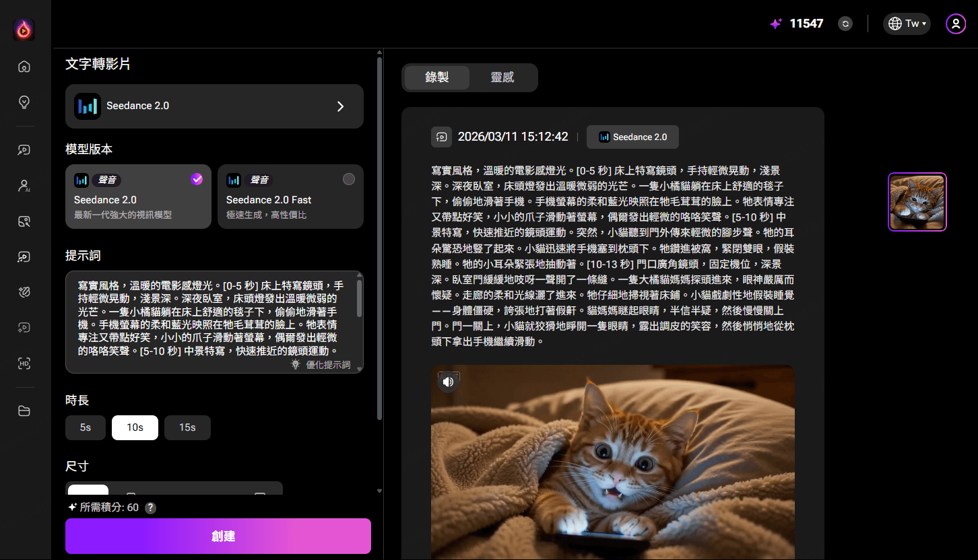Select the Seedance 2.0 model radio button
978x560 pixels.
[197, 179]
